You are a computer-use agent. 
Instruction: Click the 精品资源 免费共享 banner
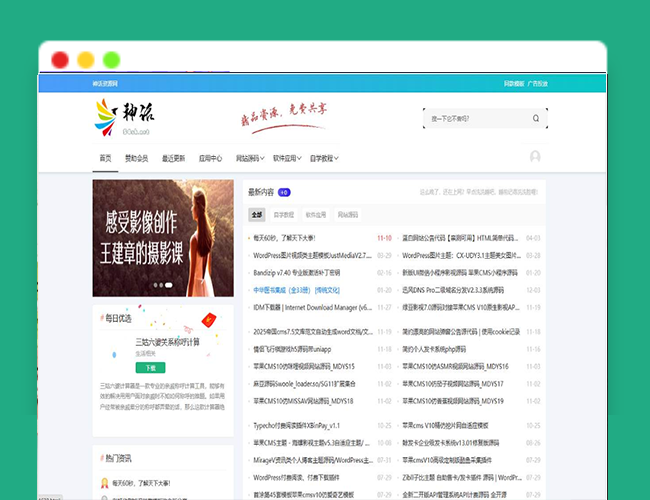point(284,118)
